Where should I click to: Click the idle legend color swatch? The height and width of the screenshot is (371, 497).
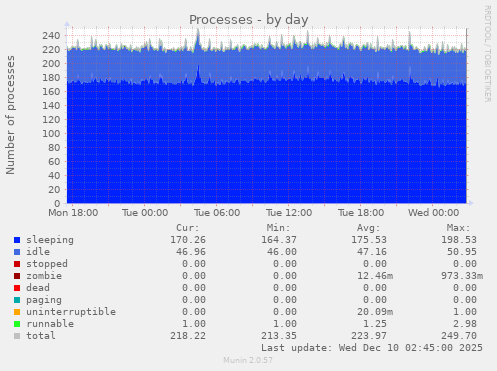point(17,252)
